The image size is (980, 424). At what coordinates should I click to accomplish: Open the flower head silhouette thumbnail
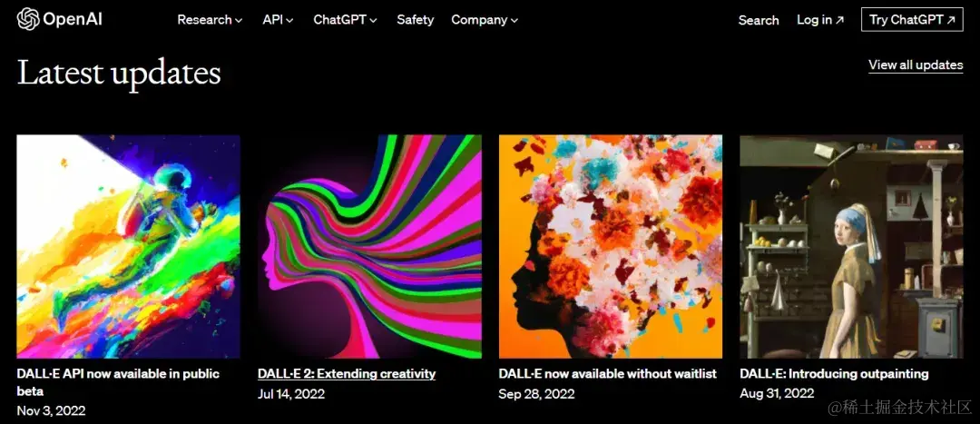pos(611,246)
